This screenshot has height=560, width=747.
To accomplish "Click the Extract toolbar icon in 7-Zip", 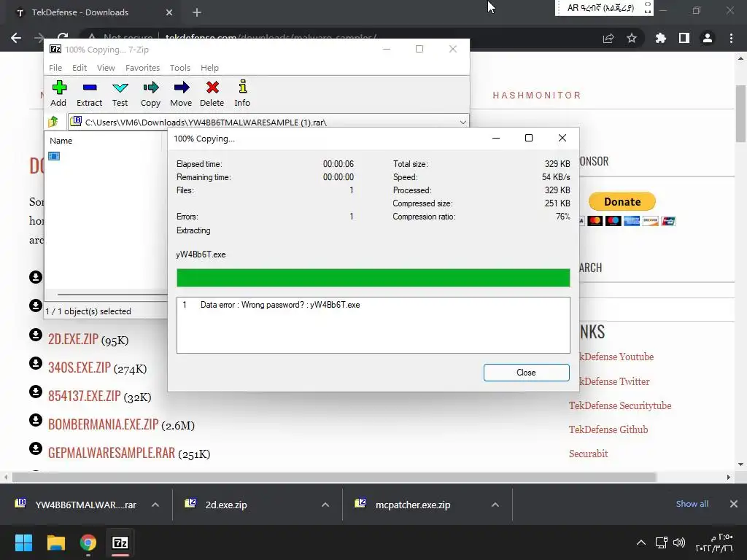I will pyautogui.click(x=90, y=87).
